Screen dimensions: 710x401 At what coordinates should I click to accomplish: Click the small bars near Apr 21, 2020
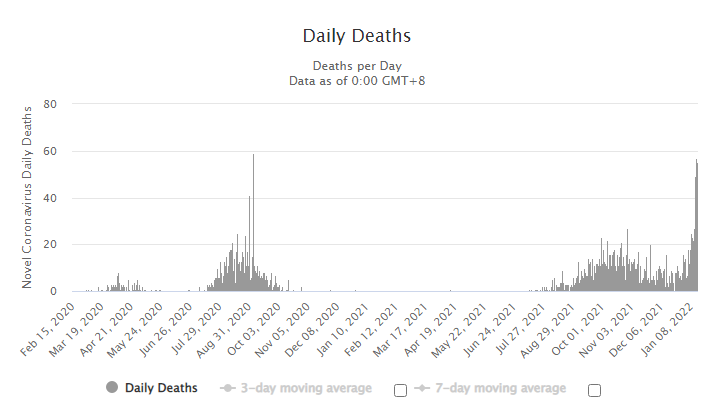(119, 283)
